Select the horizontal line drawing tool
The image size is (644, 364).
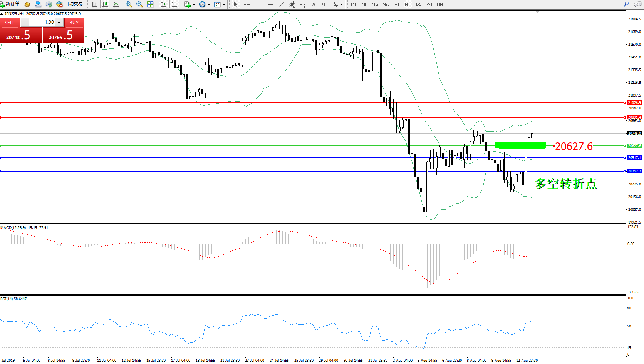point(271,4)
